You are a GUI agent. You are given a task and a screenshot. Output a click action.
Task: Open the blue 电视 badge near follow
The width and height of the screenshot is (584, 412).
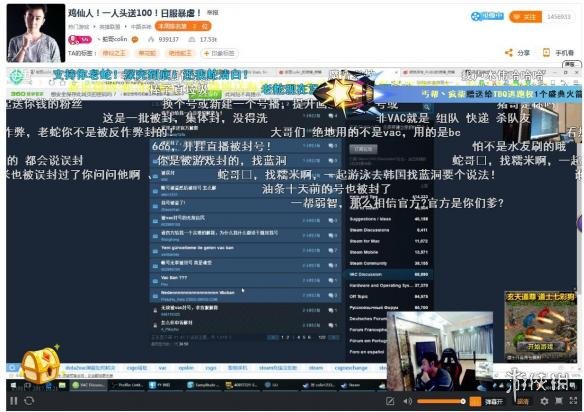487,16
